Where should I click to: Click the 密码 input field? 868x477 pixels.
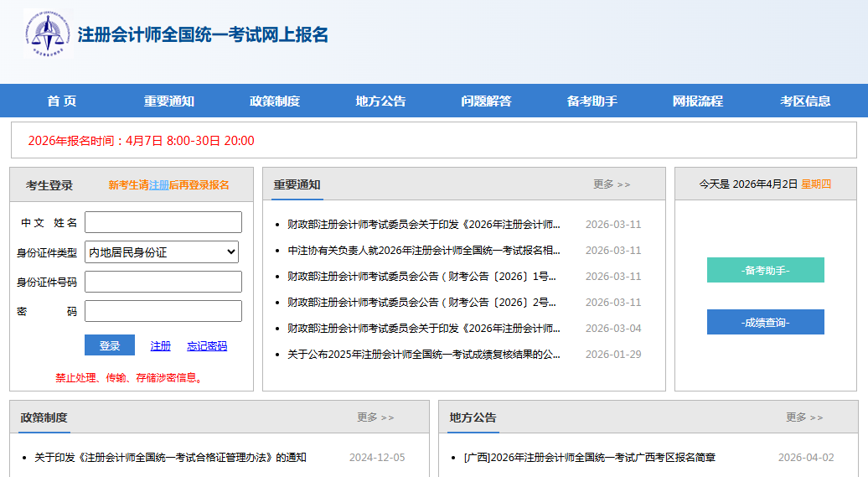163,311
